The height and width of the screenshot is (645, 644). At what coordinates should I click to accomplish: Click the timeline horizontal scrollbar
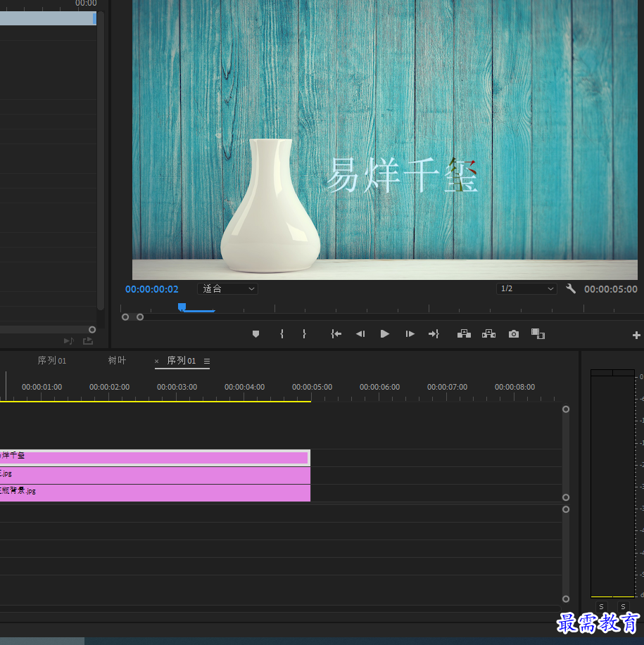(x=280, y=609)
